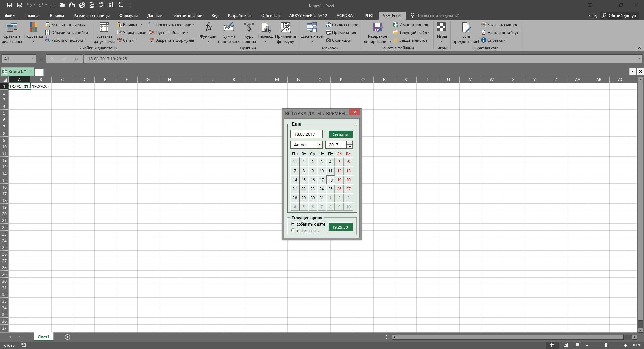Click the Save As icon with pencil
This screenshot has width=644, height=349.
(x=19, y=5)
